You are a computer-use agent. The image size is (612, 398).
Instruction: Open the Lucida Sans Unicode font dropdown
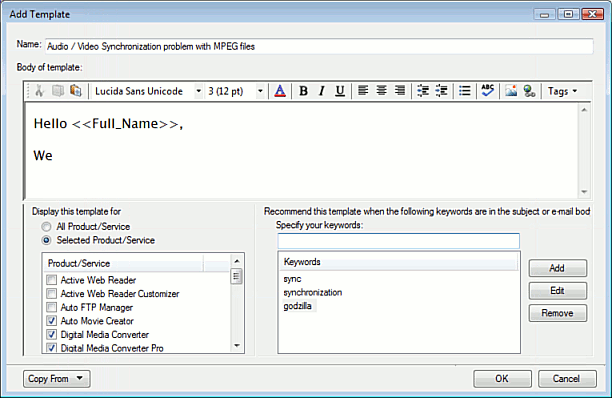pyautogui.click(x=198, y=91)
